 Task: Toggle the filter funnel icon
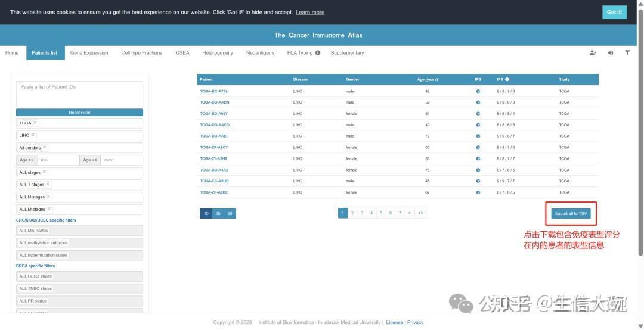627,52
